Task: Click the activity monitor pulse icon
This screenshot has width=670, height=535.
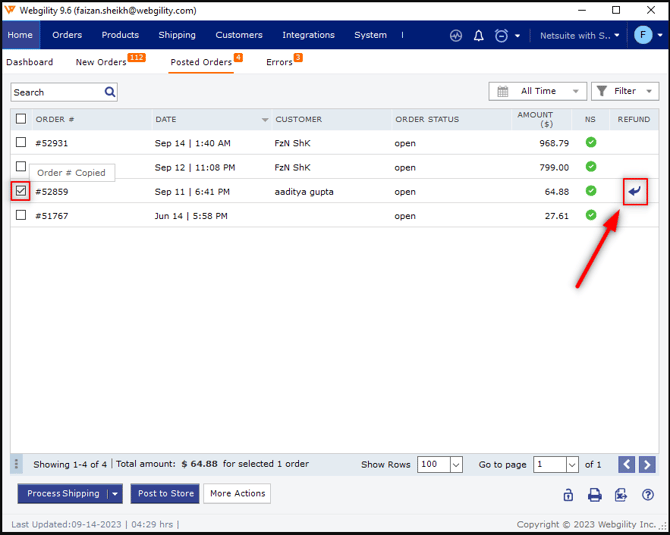Action: click(456, 35)
